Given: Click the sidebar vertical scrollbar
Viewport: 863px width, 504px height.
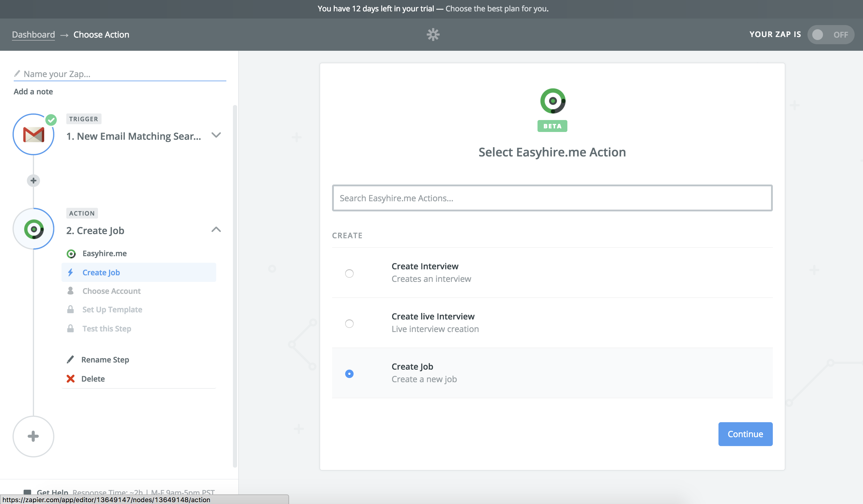Looking at the screenshot, I should click(x=235, y=286).
